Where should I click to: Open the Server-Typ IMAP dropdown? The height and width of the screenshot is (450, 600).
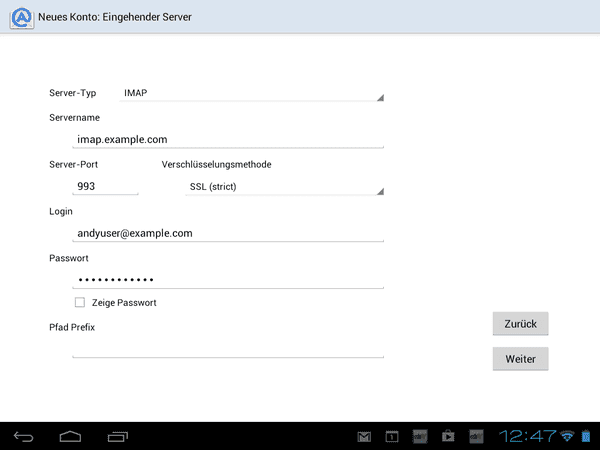[251, 93]
